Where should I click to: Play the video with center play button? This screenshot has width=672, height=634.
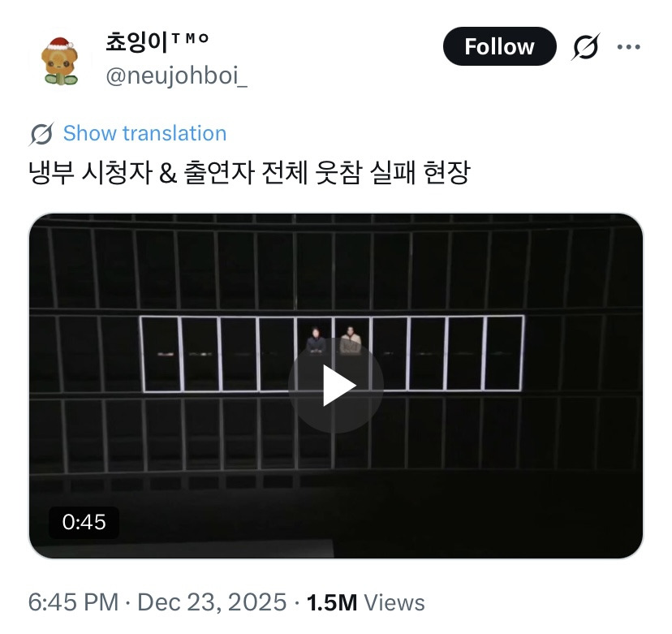[x=335, y=386]
